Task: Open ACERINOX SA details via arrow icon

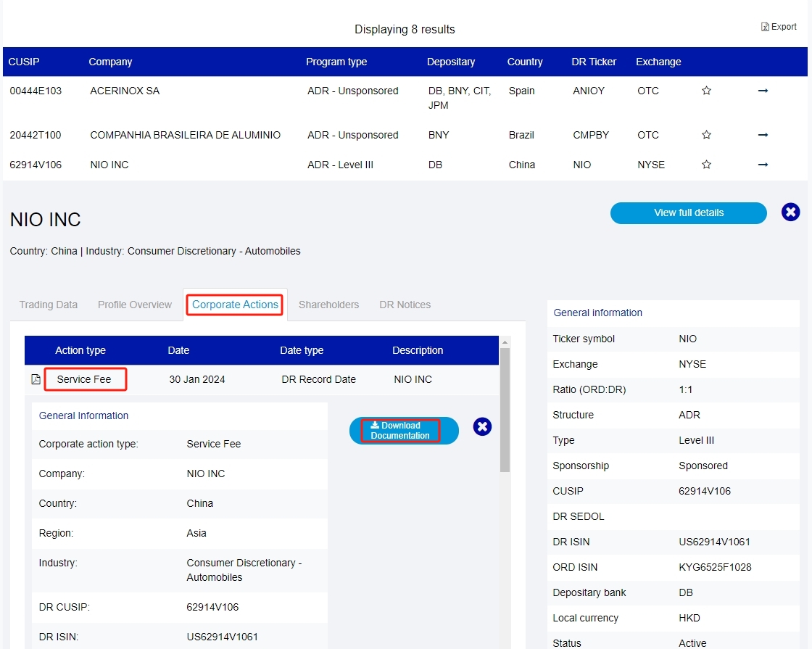Action: [763, 91]
